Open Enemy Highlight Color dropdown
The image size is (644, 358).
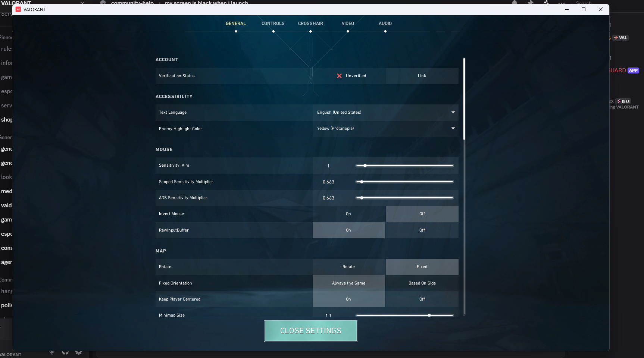click(x=385, y=129)
